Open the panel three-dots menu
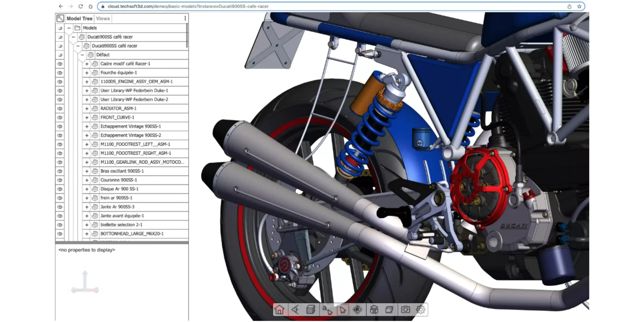The width and height of the screenshot is (644, 322). 185,18
